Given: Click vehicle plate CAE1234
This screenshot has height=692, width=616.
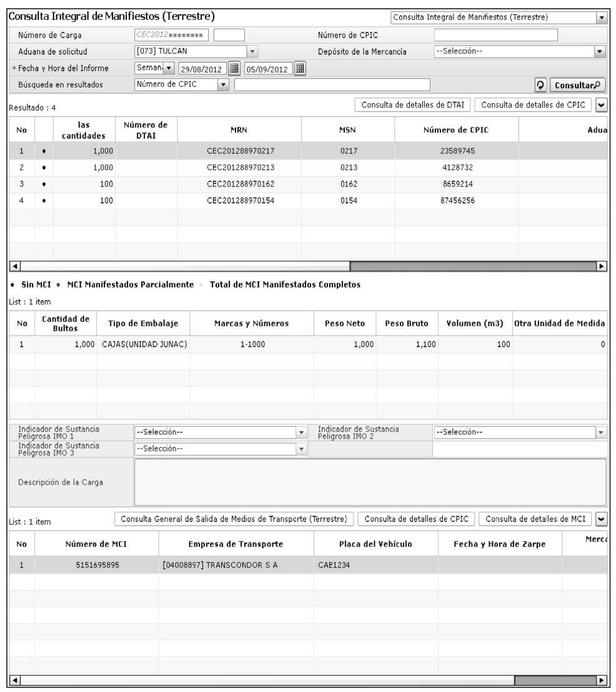Looking at the screenshot, I should pyautogui.click(x=334, y=565).
